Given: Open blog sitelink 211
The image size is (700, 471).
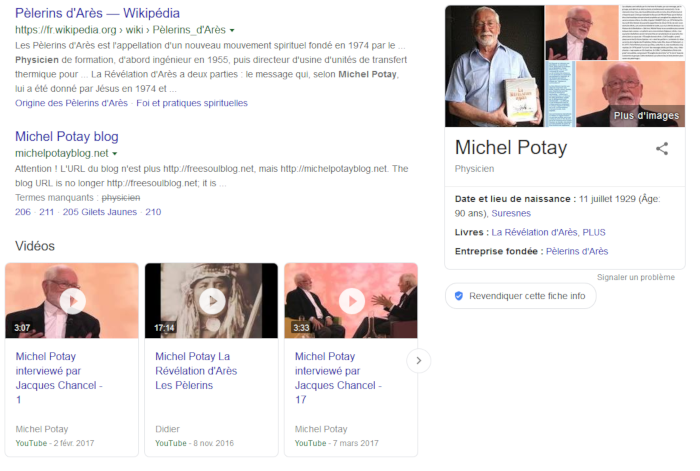Looking at the screenshot, I should tap(46, 212).
